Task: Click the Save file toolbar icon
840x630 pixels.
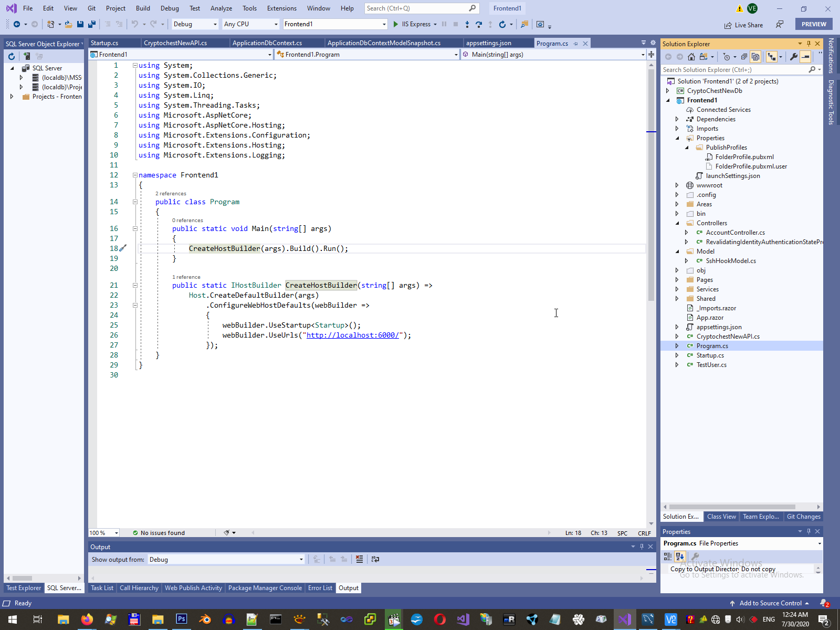Action: click(80, 24)
